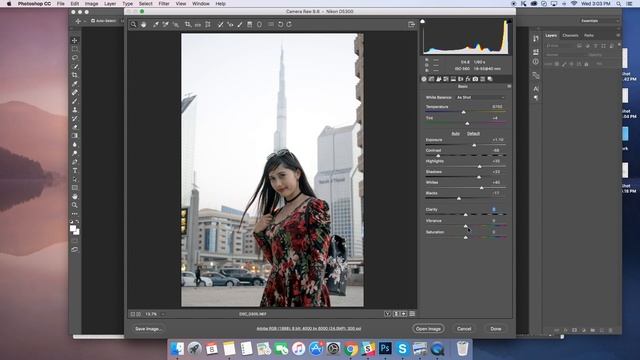
Task: Toggle highlight clipping warning on histogram
Action: [x=509, y=21]
